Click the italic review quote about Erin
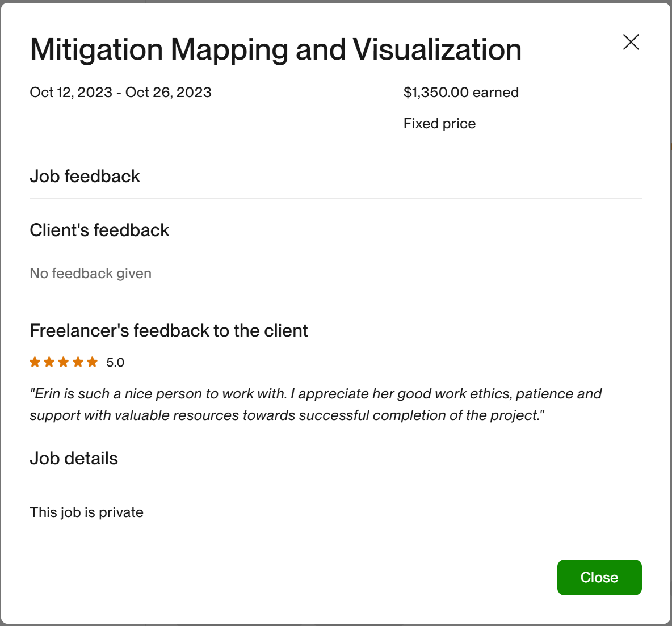The image size is (672, 626). (315, 405)
